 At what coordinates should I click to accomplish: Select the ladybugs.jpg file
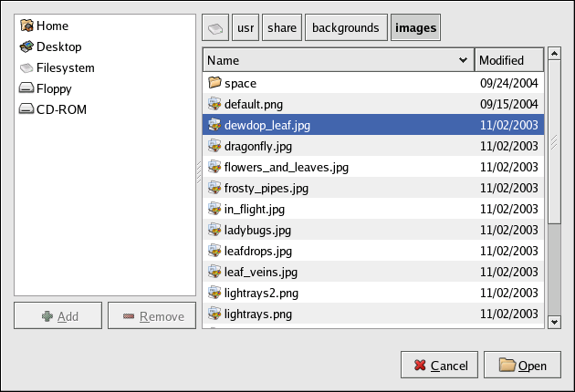(257, 230)
